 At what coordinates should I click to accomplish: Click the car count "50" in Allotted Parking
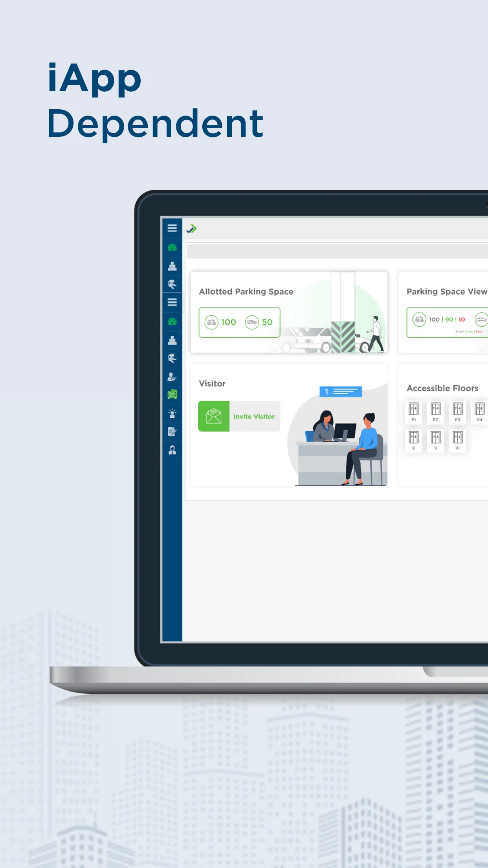(267, 322)
